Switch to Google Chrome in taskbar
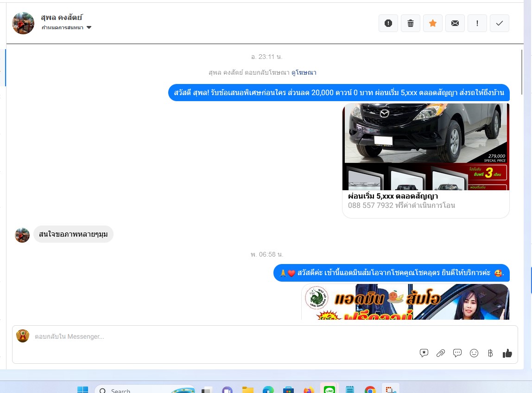 pyautogui.click(x=370, y=390)
